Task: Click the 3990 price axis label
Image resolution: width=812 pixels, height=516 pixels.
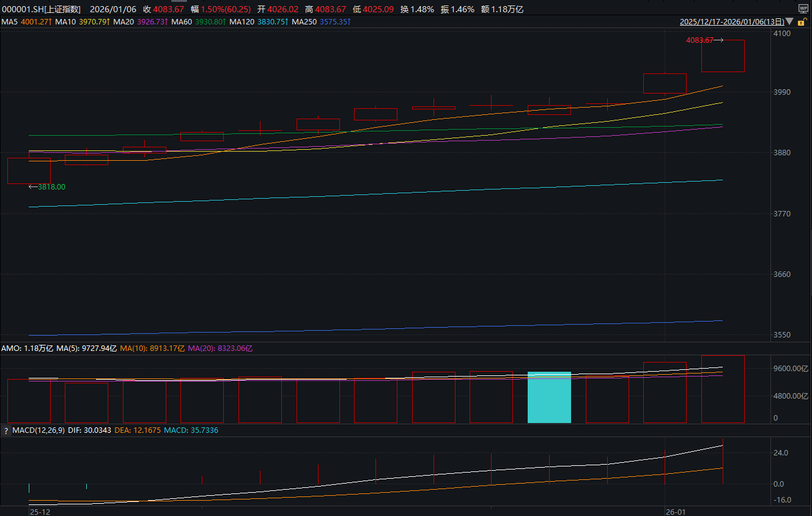Action: [x=782, y=92]
